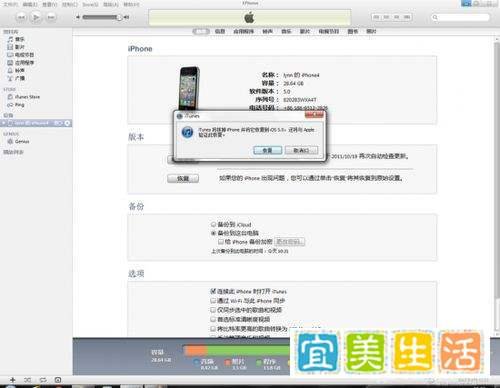Switch to the Movies (影片) tab
The width and height of the screenshot is (500, 388).
tap(305, 31)
